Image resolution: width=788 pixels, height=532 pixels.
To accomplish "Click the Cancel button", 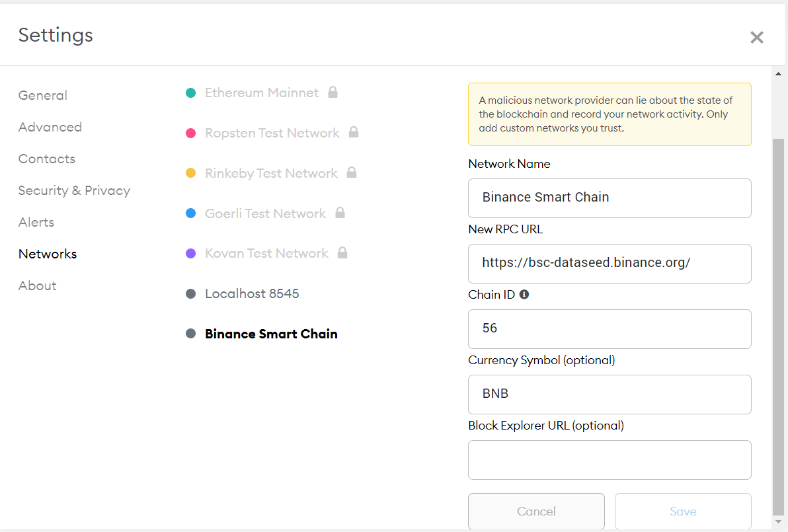I will [x=536, y=511].
